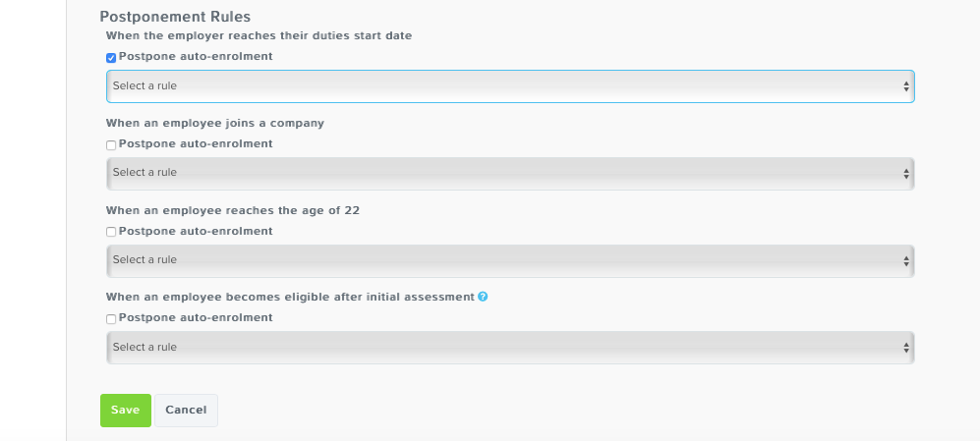Image resolution: width=980 pixels, height=441 pixels.
Task: Open help icon beside eligible after initial assessment
Action: 483,297
